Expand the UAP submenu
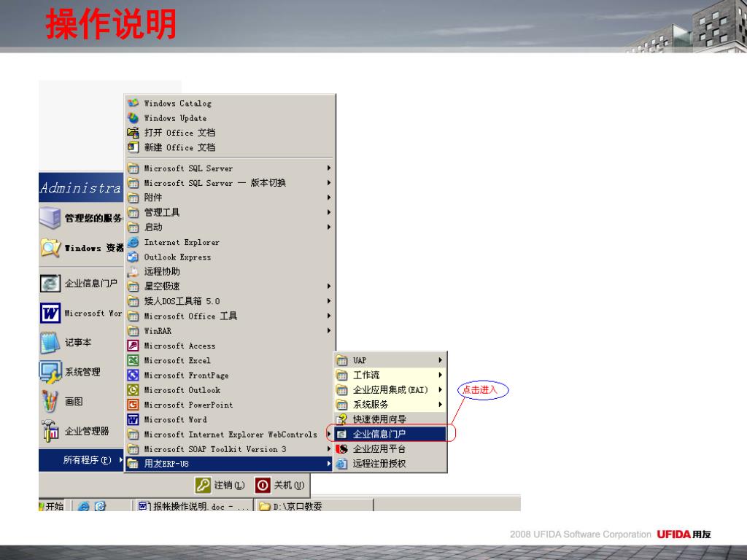The width and height of the screenshot is (747, 560). pos(390,360)
